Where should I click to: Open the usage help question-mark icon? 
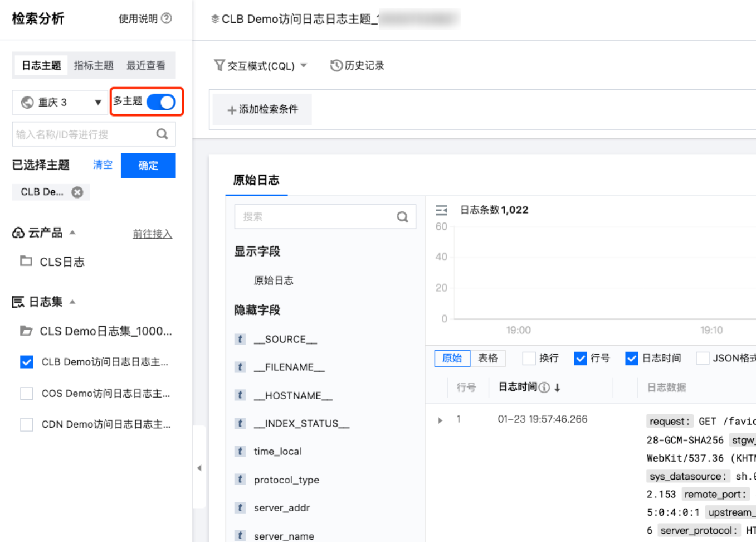click(167, 18)
